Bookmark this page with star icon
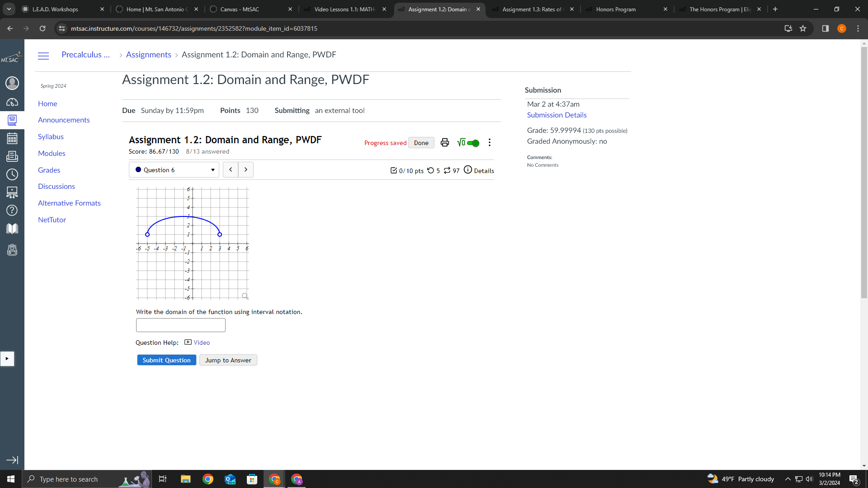868x488 pixels. coord(803,28)
